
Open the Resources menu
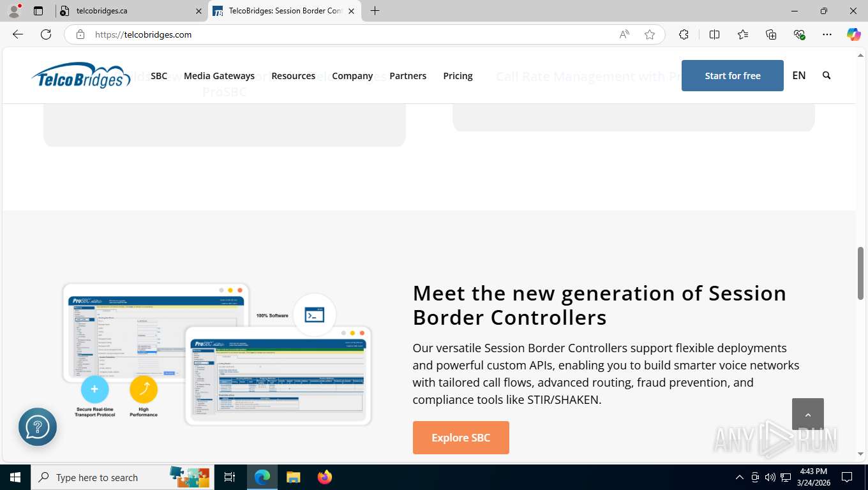[x=294, y=76]
